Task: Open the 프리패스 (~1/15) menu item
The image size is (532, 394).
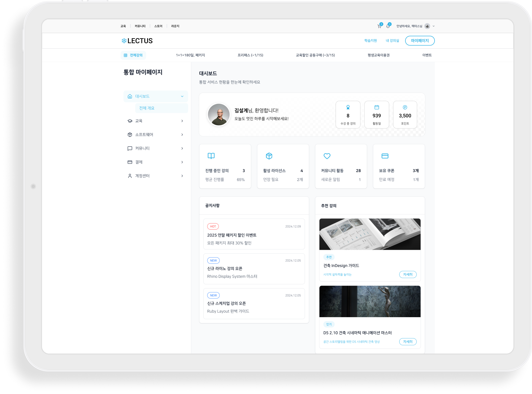Action: pyautogui.click(x=250, y=55)
